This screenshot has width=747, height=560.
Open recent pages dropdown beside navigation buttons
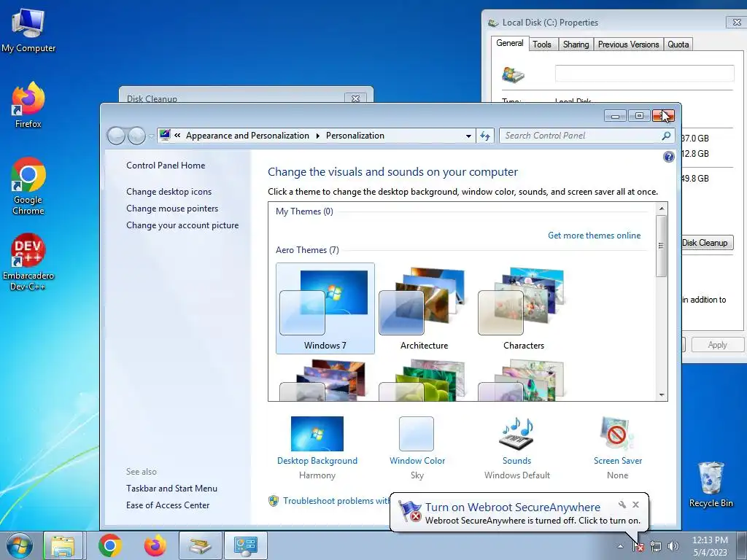(x=151, y=136)
